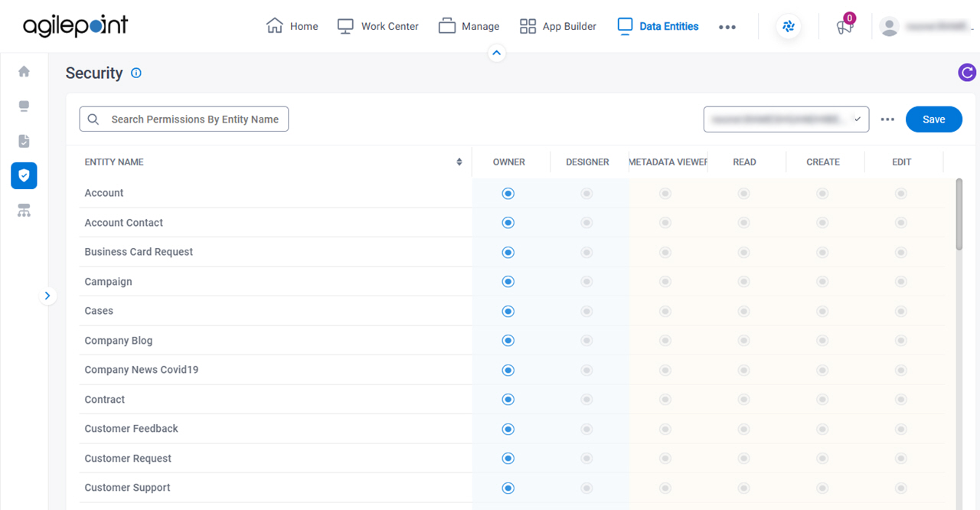
Task: Open the three-dot overflow menu in top navigation
Action: (727, 27)
